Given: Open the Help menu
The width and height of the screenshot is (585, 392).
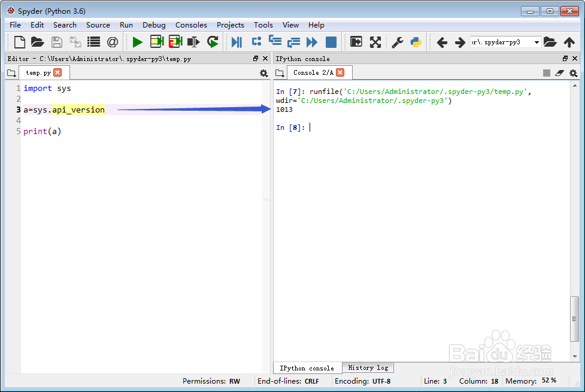Looking at the screenshot, I should [316, 25].
